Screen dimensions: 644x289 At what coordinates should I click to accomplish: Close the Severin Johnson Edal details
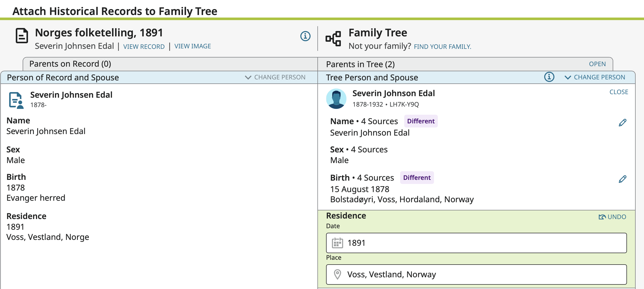pyautogui.click(x=619, y=92)
